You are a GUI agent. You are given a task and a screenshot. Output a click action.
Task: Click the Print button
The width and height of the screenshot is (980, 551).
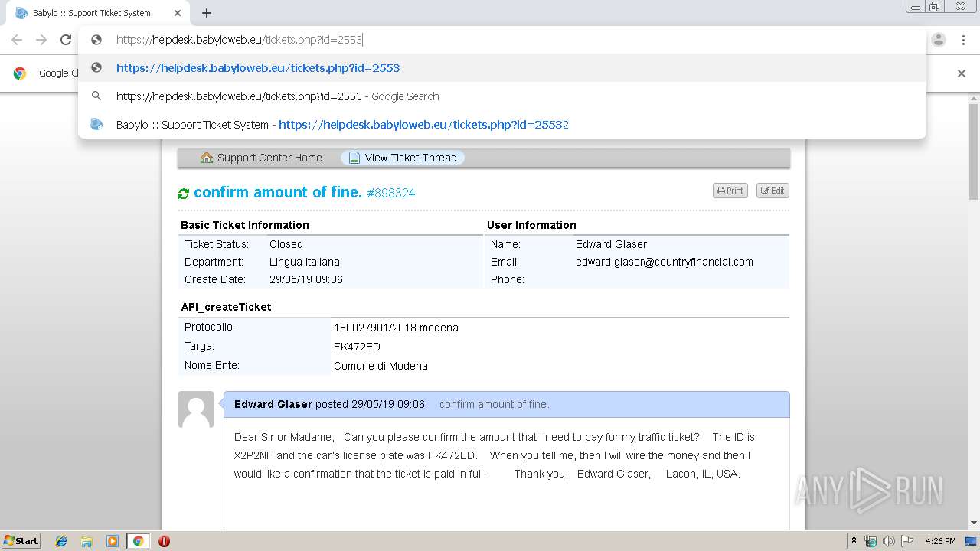[x=730, y=191]
